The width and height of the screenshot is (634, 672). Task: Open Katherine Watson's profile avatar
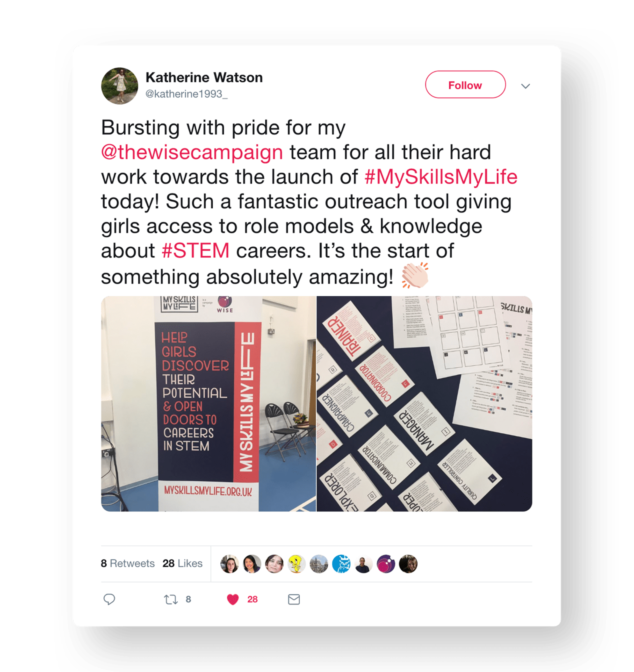119,86
